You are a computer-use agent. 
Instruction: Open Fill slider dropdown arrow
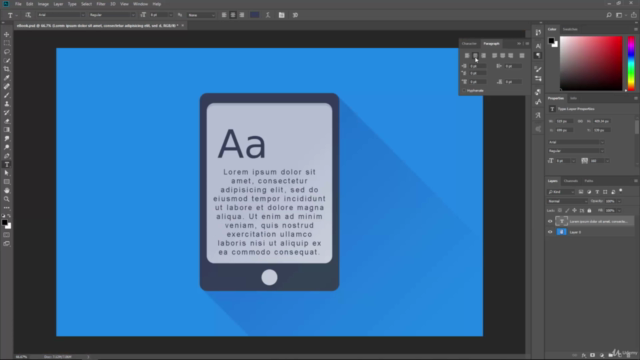[619, 211]
